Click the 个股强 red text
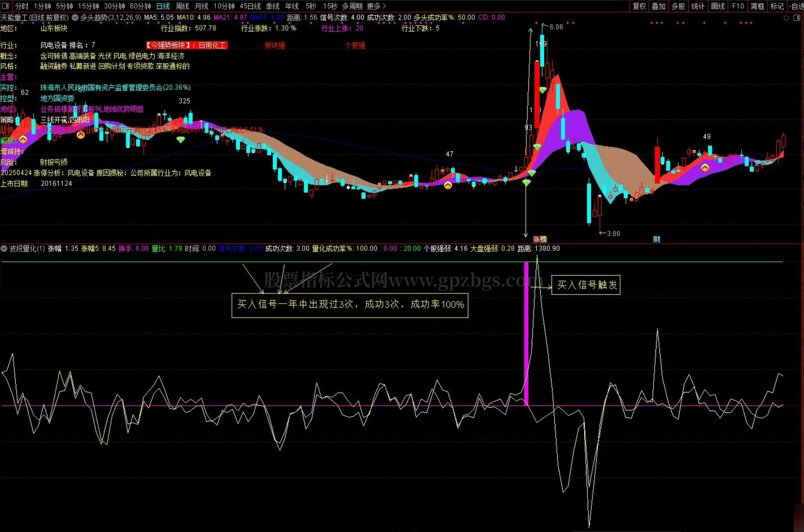This screenshot has width=804, height=532. point(355,45)
